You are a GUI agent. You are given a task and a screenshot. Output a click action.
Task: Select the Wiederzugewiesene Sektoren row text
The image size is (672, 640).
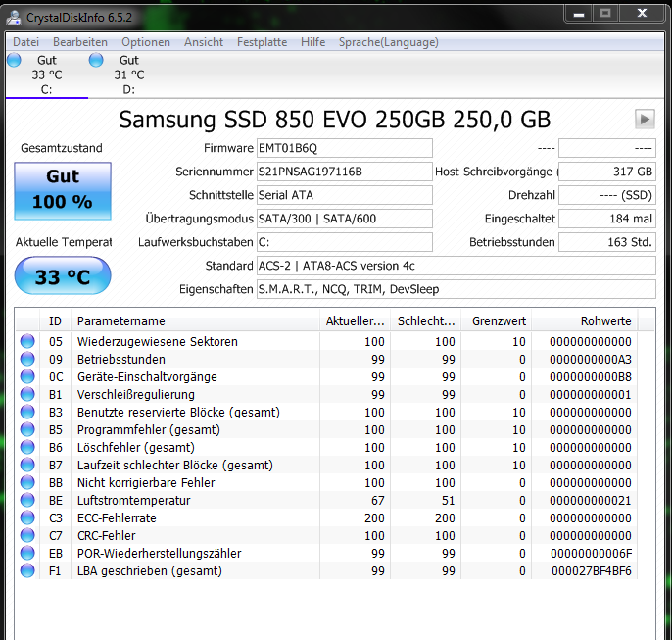pyautogui.click(x=158, y=342)
